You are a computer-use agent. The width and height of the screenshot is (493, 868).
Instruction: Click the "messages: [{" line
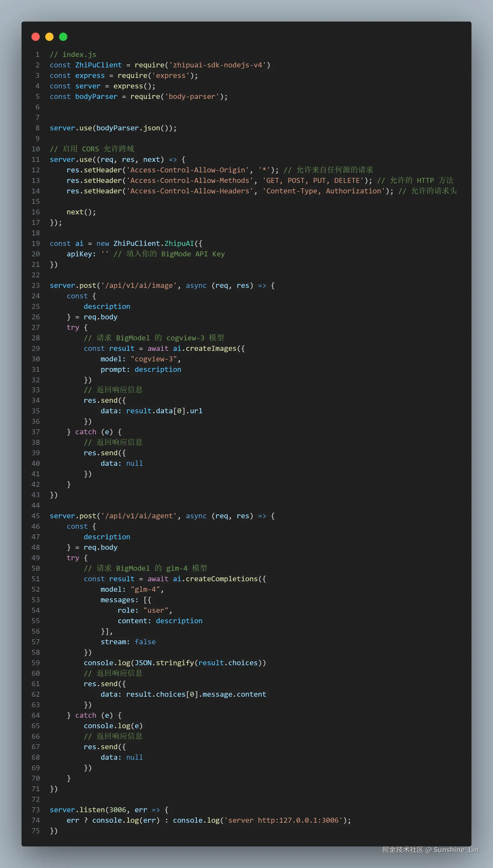(x=126, y=600)
